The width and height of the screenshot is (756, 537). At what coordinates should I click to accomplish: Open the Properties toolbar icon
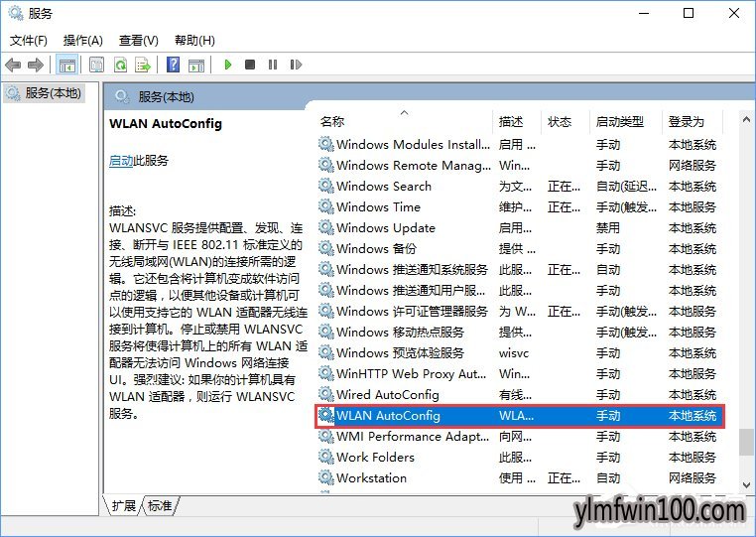tap(97, 65)
